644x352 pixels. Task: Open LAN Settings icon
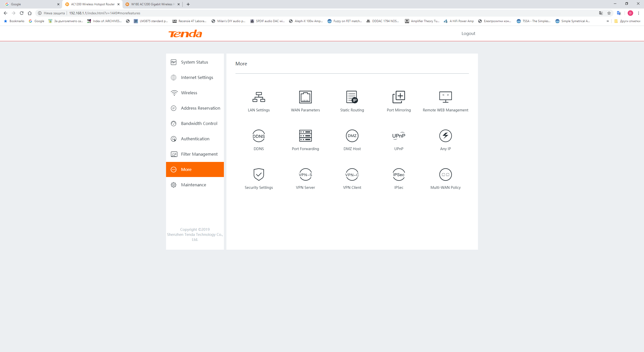(259, 97)
